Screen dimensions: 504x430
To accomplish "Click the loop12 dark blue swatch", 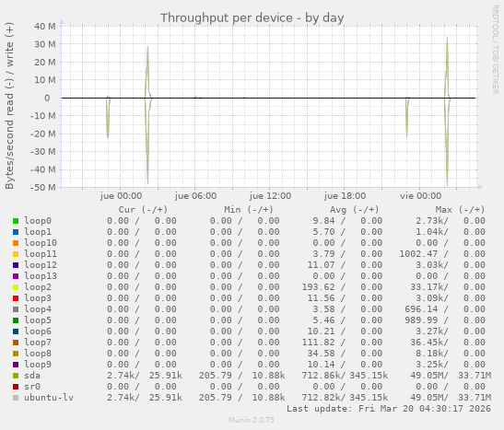I will pyautogui.click(x=16, y=265).
